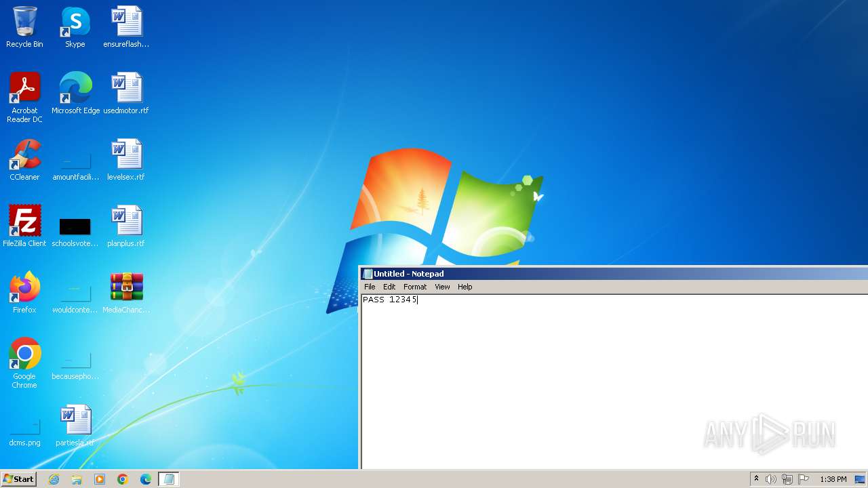
Task: Select usedmotor.rtf file icon
Action: click(x=126, y=94)
